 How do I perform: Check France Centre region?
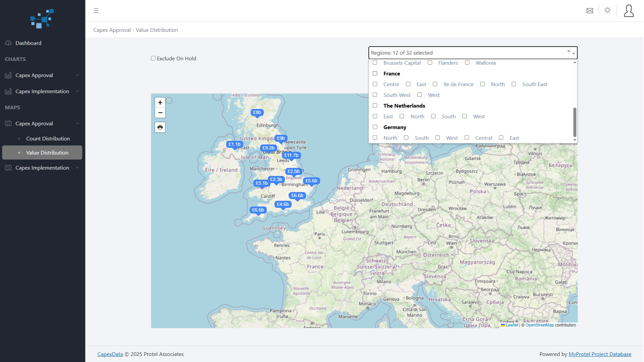[375, 84]
